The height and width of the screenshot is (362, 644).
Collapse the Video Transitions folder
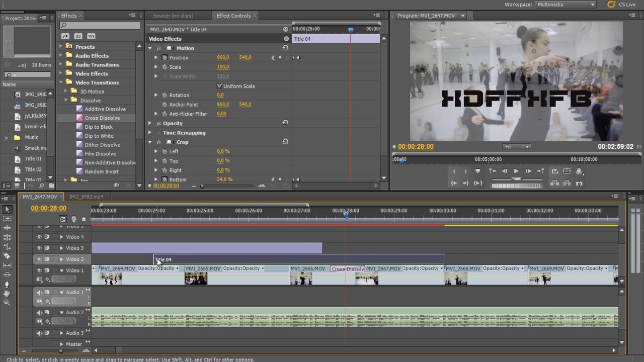(61, 82)
